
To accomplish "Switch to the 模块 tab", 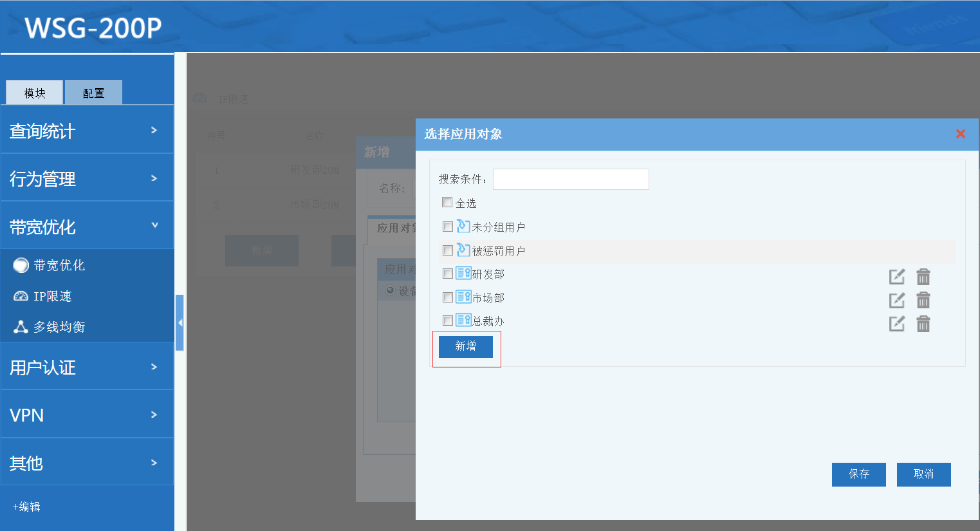I will pyautogui.click(x=35, y=93).
